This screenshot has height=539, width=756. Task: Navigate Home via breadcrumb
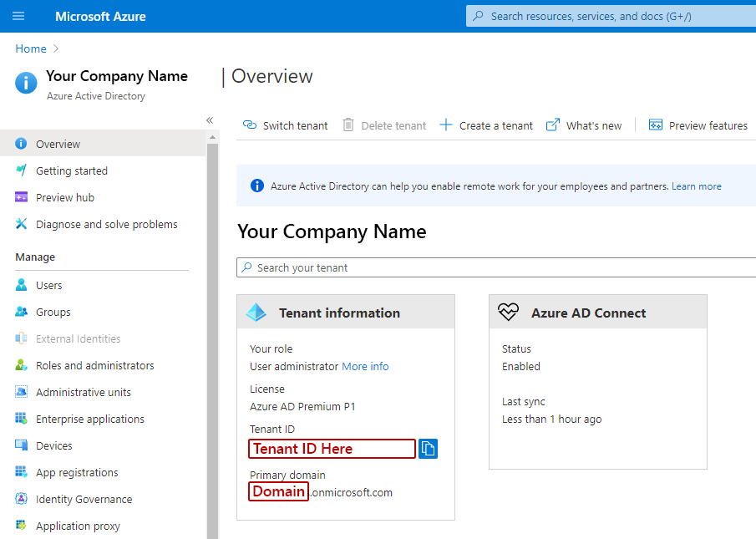click(31, 48)
